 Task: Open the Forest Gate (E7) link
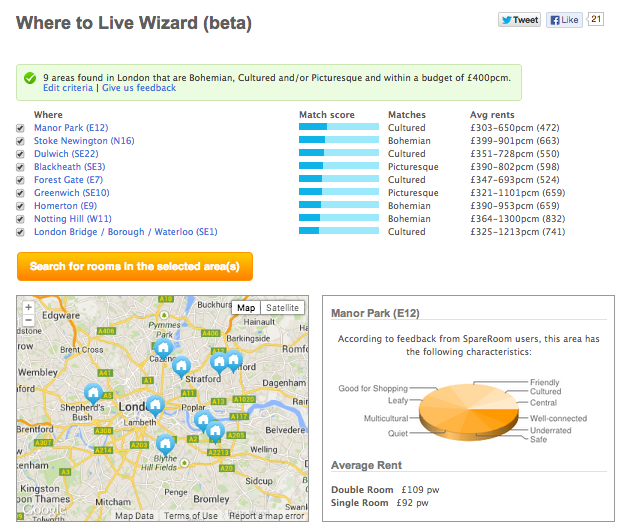(x=68, y=180)
